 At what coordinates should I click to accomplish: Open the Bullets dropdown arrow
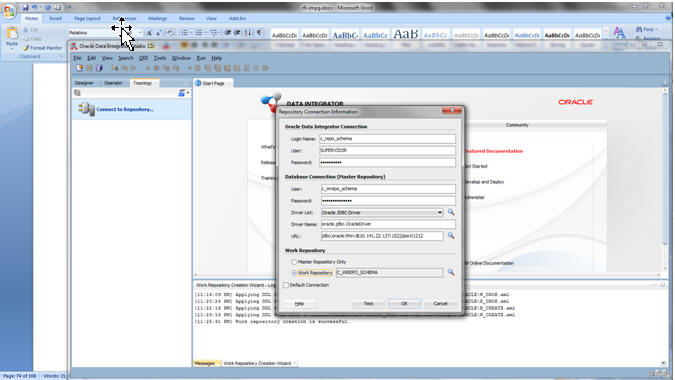click(x=191, y=33)
